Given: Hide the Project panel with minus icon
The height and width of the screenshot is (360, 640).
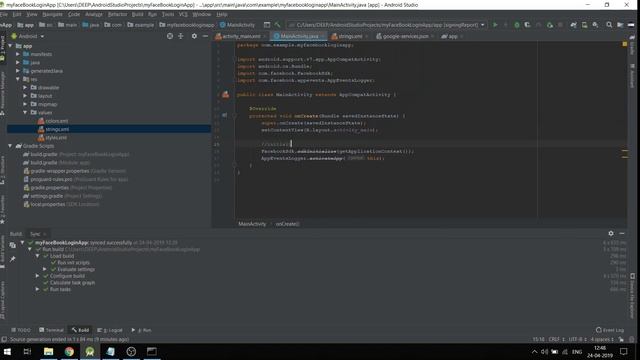Looking at the screenshot, I should tap(205, 36).
